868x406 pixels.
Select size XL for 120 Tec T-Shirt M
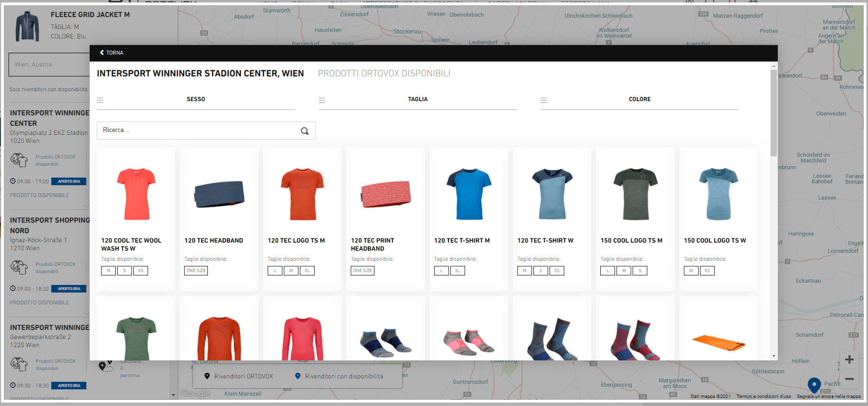(457, 271)
